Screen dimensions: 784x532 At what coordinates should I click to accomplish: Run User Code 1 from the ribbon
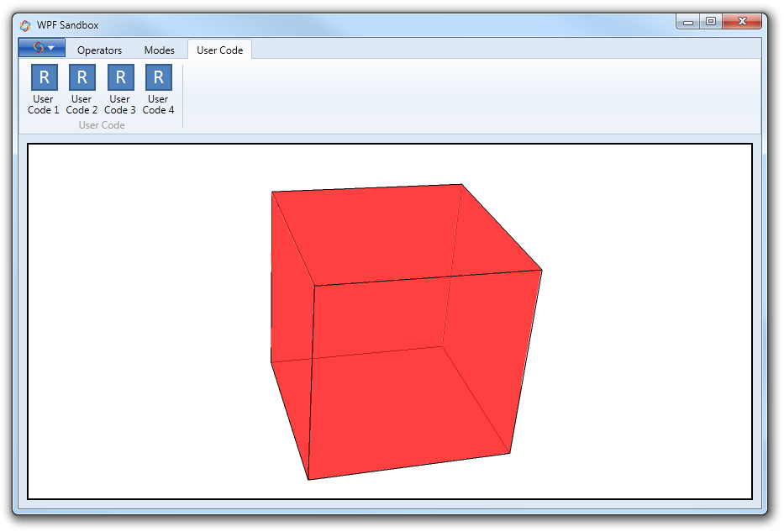click(44, 78)
